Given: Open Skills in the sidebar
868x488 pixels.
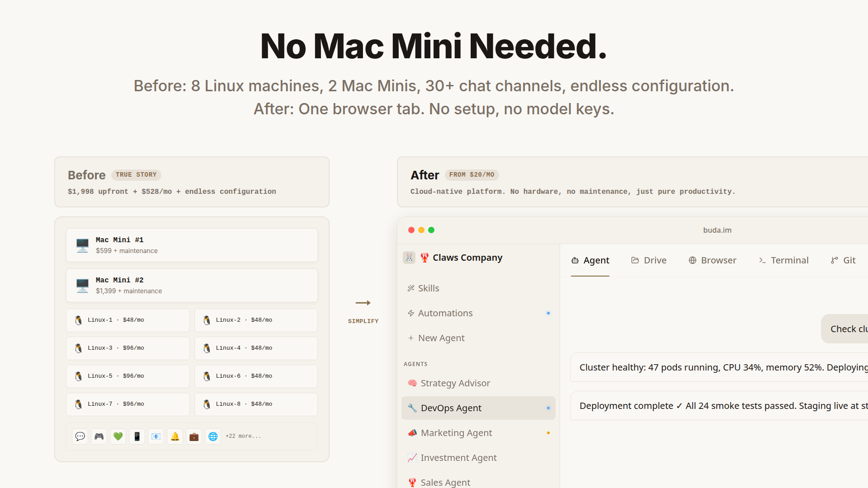Looking at the screenshot, I should (x=428, y=288).
